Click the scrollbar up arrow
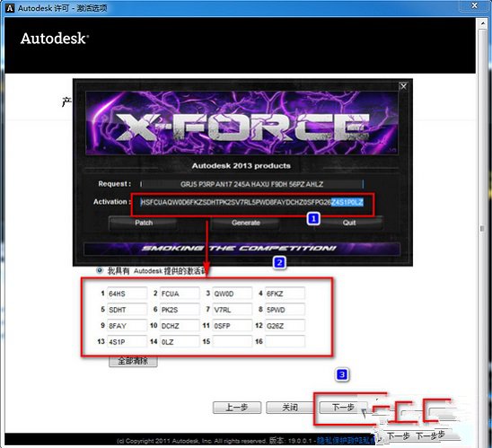Viewport: 492px width, 448px height. [x=482, y=23]
